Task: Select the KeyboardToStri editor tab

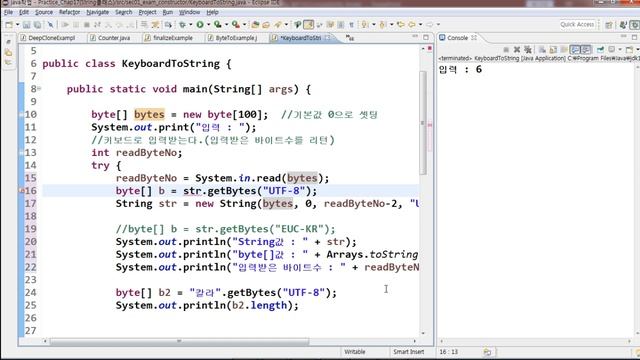Action: [x=301, y=38]
